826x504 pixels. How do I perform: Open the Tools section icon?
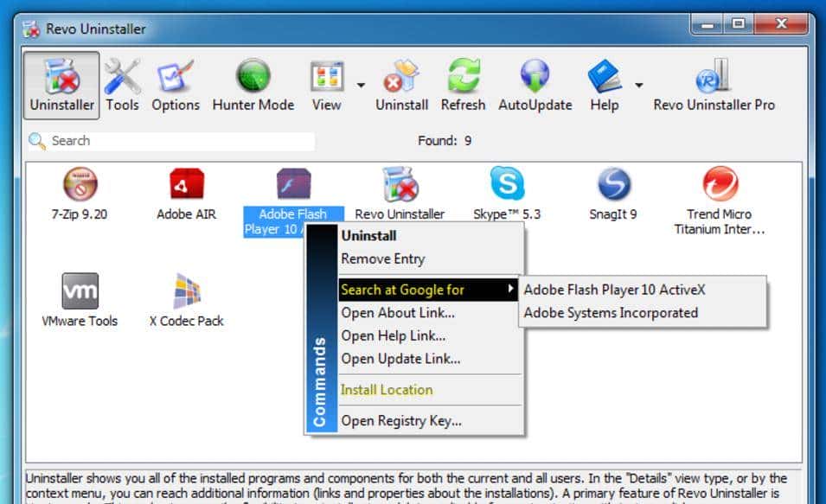pos(122,77)
